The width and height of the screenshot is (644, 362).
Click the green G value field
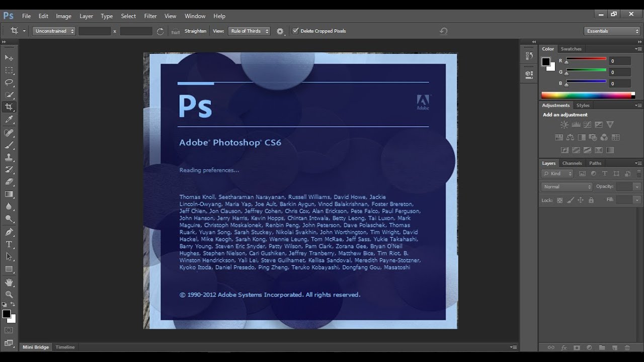pyautogui.click(x=620, y=72)
